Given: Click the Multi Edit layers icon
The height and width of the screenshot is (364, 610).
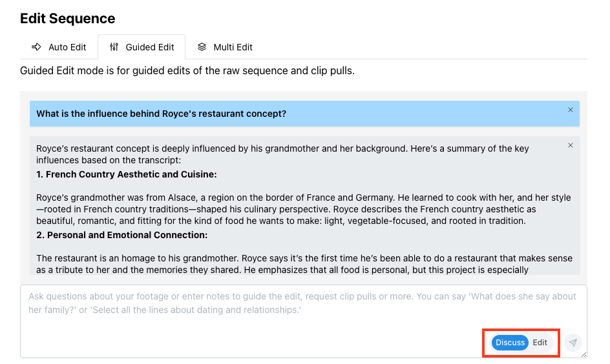Looking at the screenshot, I should (202, 47).
